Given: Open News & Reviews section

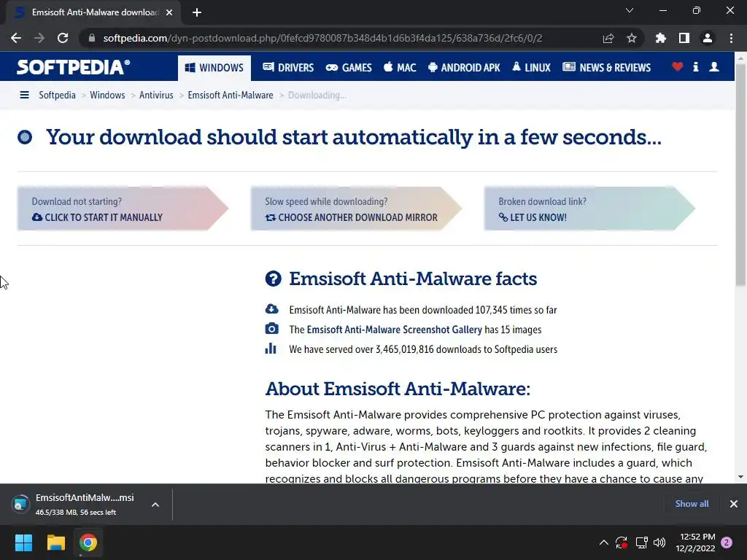Looking at the screenshot, I should pos(606,68).
